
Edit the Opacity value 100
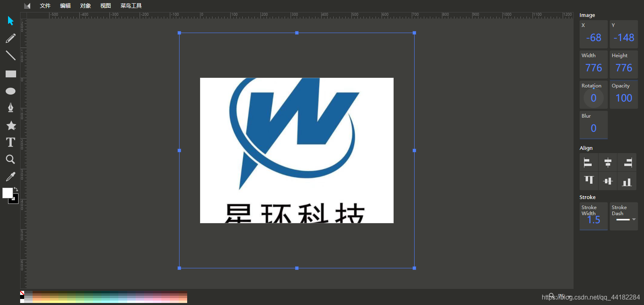point(624,98)
